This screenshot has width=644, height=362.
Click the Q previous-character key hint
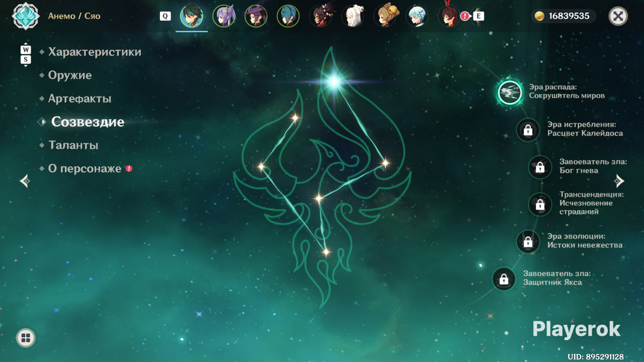(165, 16)
